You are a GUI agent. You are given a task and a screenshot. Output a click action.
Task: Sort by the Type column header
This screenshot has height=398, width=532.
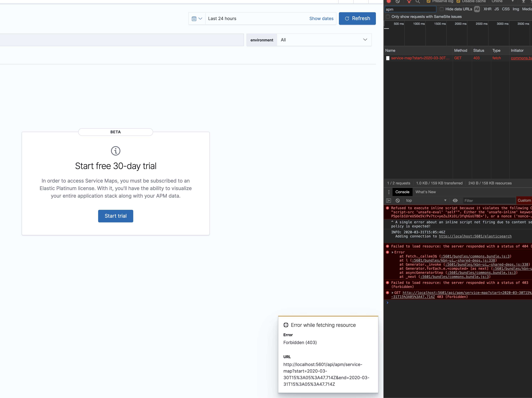[x=500, y=50]
